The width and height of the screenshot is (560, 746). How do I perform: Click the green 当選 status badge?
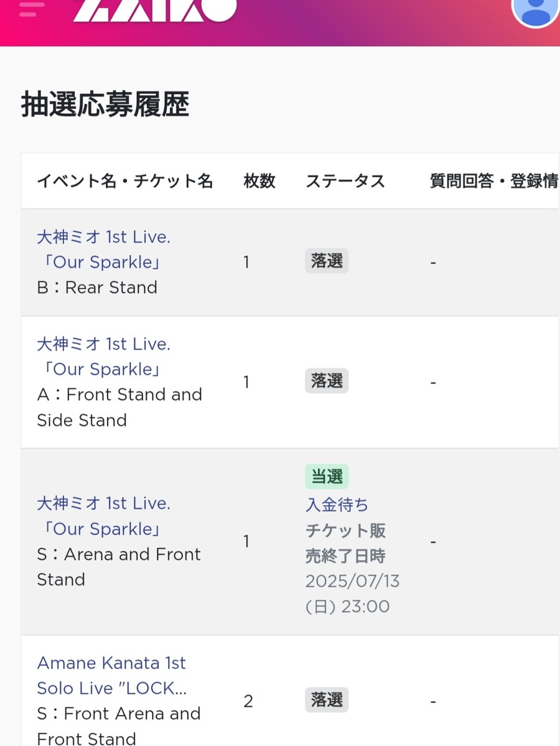click(x=327, y=477)
